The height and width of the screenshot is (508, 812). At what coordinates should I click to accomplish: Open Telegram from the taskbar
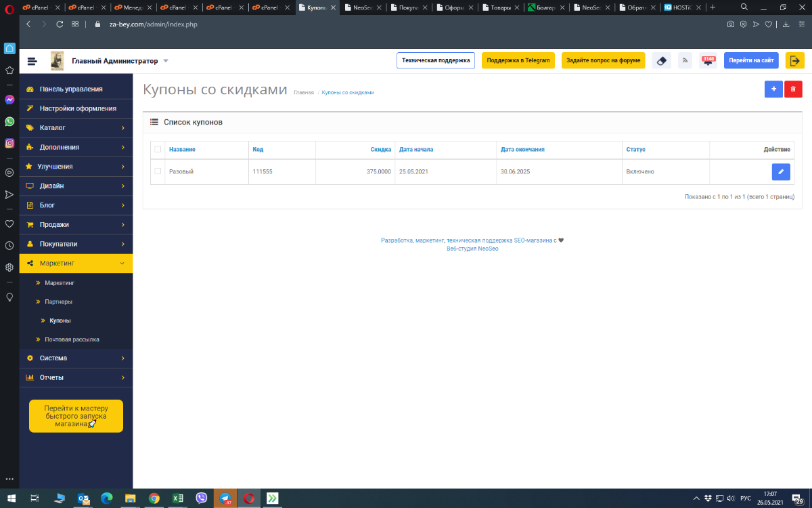[x=225, y=498]
